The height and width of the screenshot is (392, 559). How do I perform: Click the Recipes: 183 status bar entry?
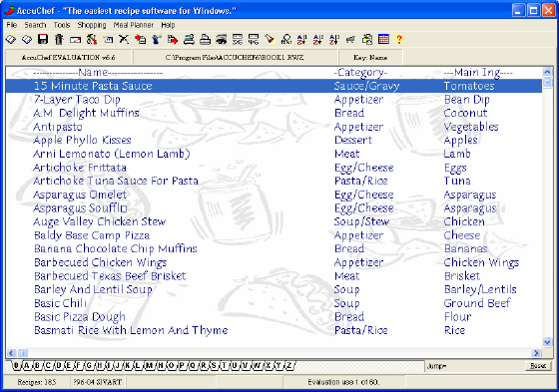pyautogui.click(x=37, y=382)
